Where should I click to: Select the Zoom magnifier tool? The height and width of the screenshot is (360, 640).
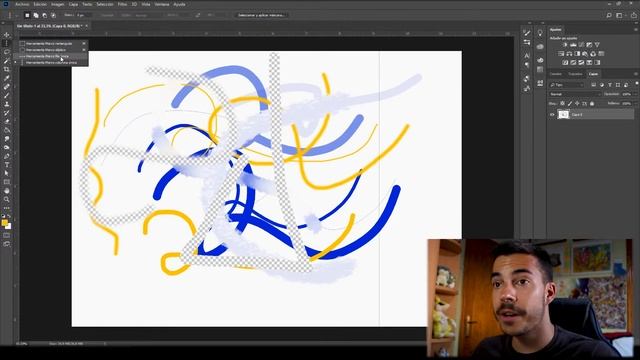(7, 199)
